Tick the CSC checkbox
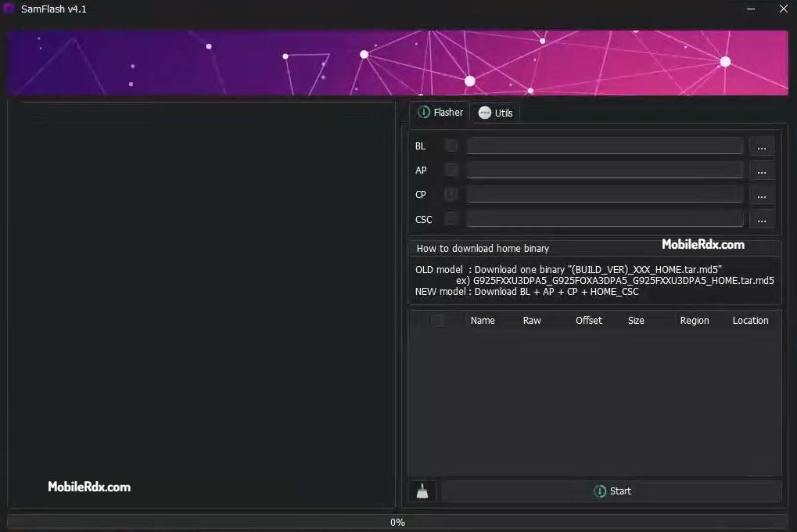The height and width of the screenshot is (532, 797). [x=451, y=219]
